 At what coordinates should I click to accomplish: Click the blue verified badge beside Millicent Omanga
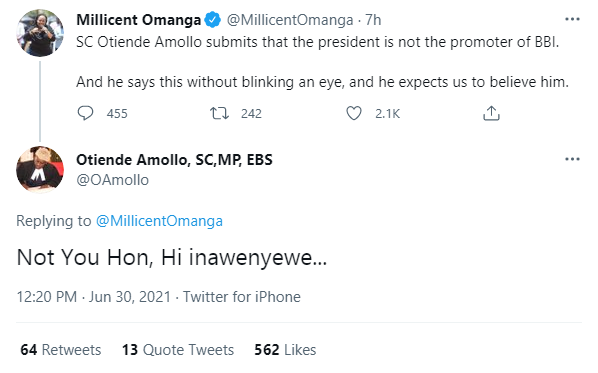pyautogui.click(x=212, y=20)
